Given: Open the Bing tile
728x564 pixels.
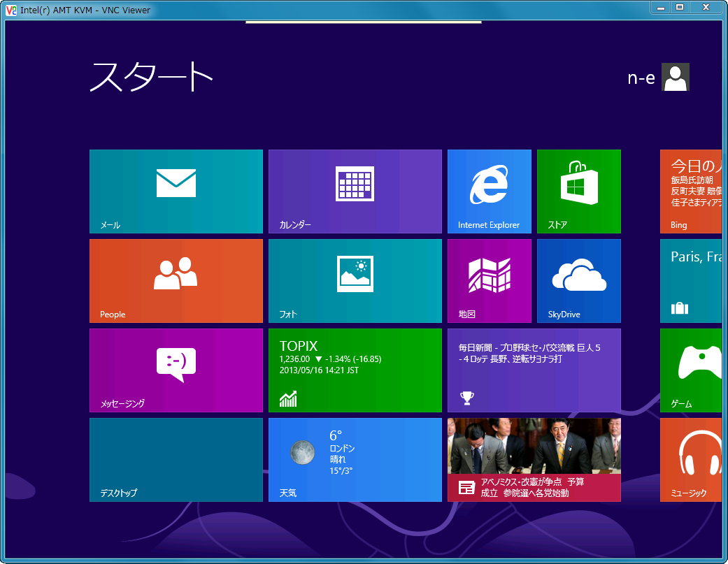Looking at the screenshot, I should [692, 191].
